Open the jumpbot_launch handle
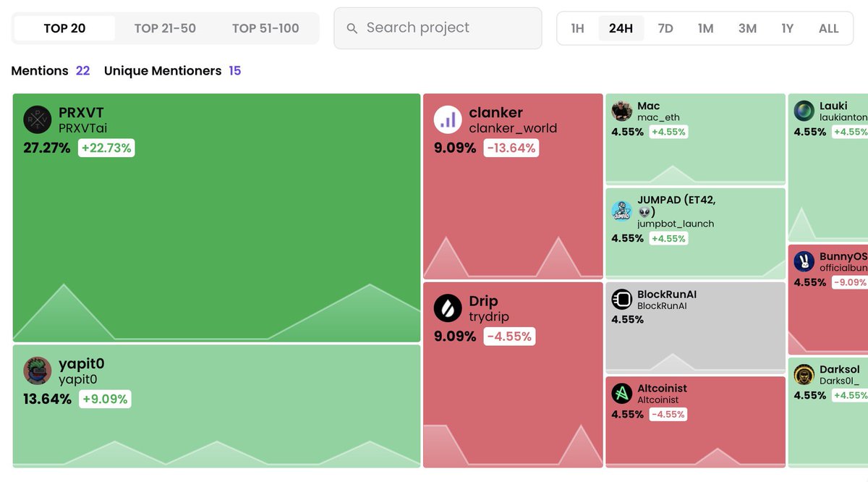 (x=676, y=224)
